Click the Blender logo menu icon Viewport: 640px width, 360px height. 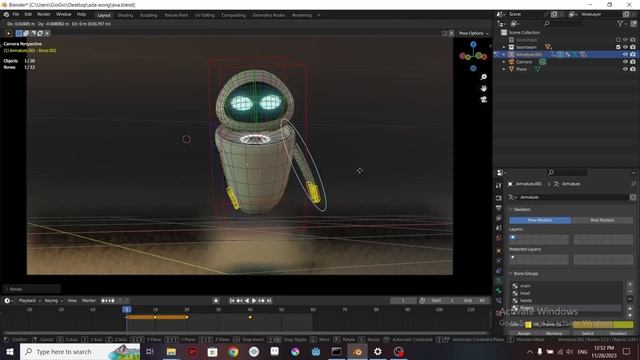6,15
